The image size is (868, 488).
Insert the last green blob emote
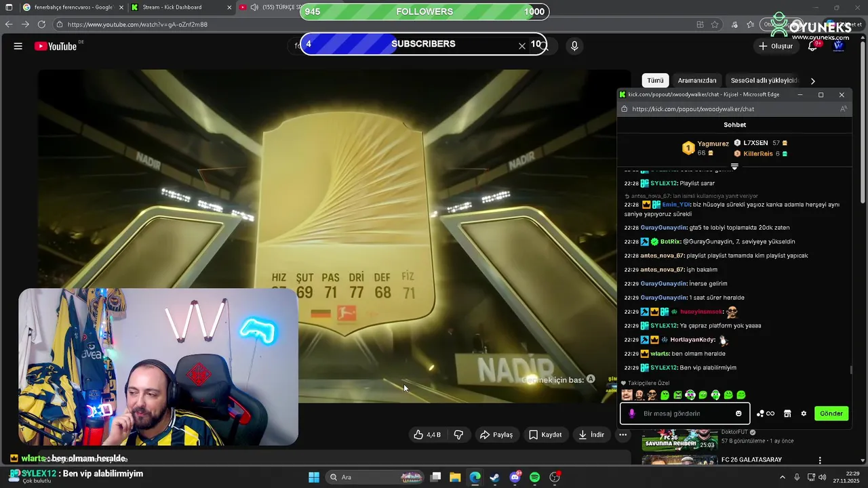click(x=741, y=395)
